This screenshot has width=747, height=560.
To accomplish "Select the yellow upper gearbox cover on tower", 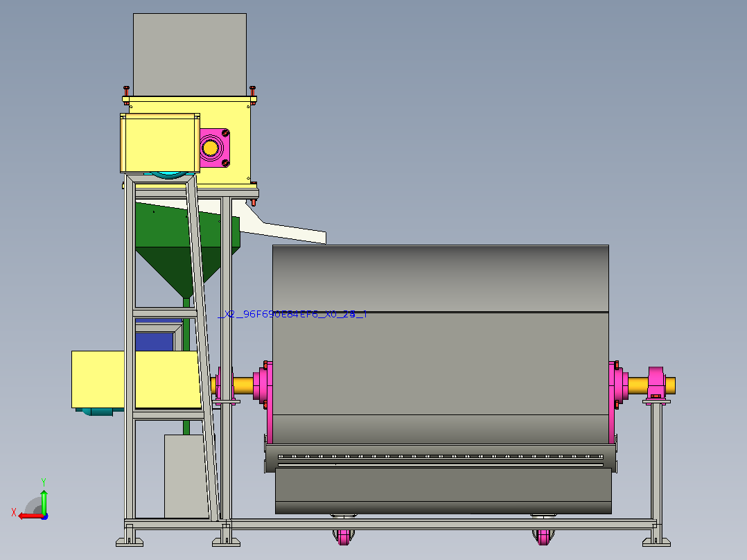I will [160, 143].
